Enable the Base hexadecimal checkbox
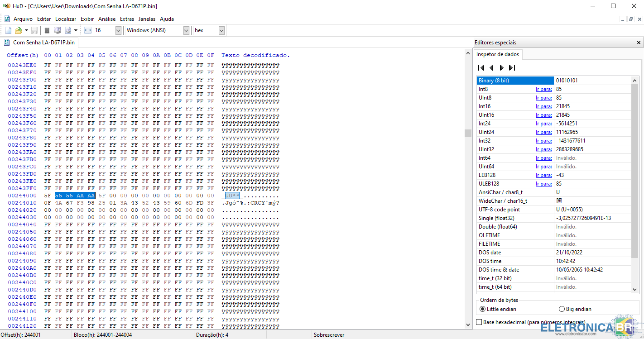This screenshot has width=644, height=339. click(479, 322)
